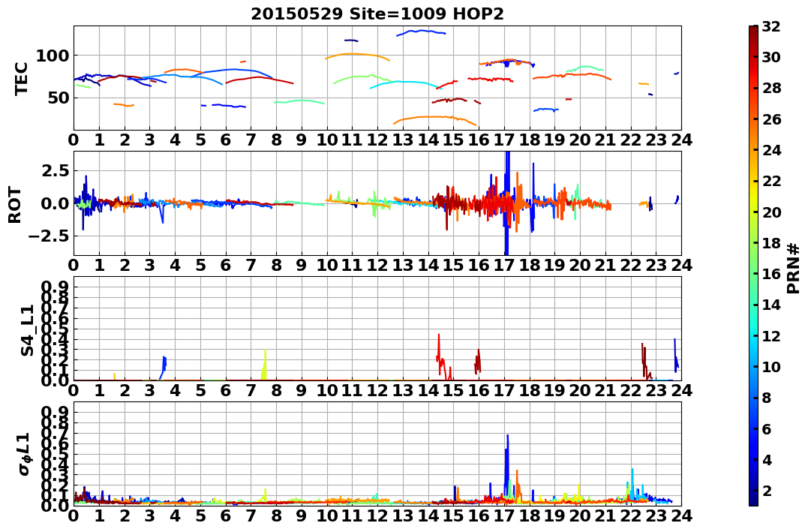
Task: Click the "TEC" y-axis label
Action: [x=21, y=78]
